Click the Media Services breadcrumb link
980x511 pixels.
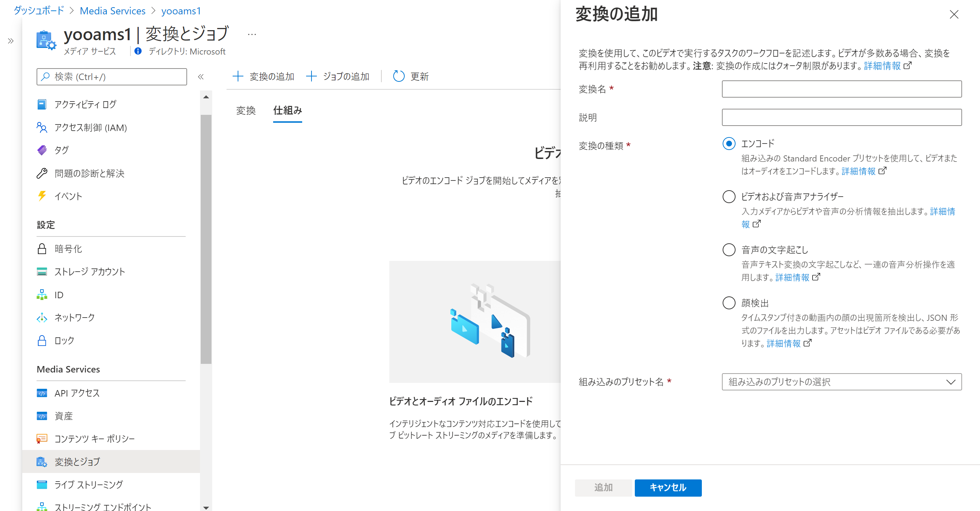[112, 11]
